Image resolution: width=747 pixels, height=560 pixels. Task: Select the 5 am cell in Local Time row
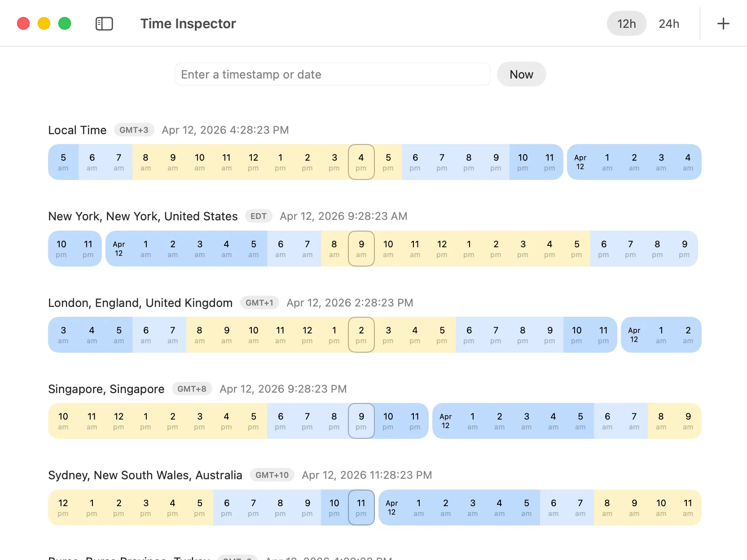(x=63, y=162)
